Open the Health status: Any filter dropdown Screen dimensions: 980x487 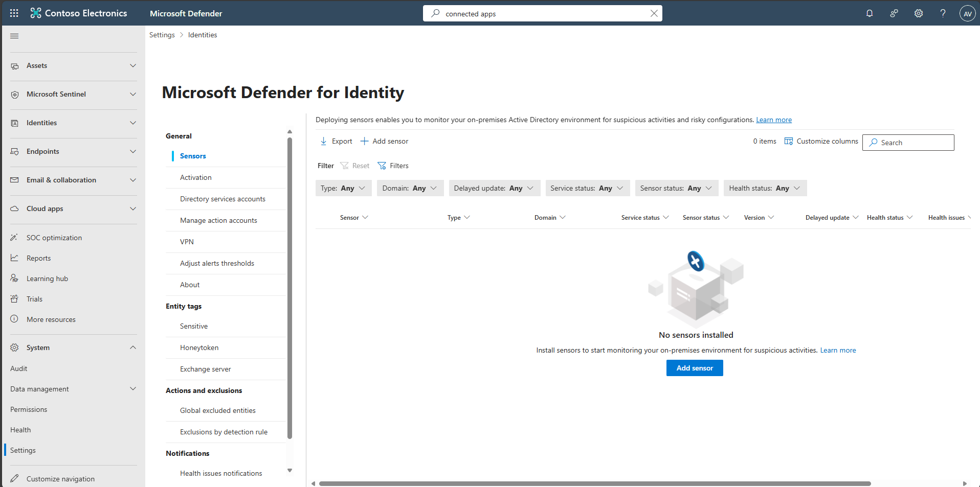(x=765, y=188)
